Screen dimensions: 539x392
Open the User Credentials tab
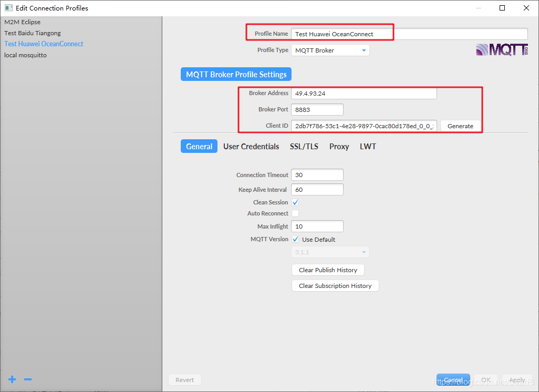point(251,146)
